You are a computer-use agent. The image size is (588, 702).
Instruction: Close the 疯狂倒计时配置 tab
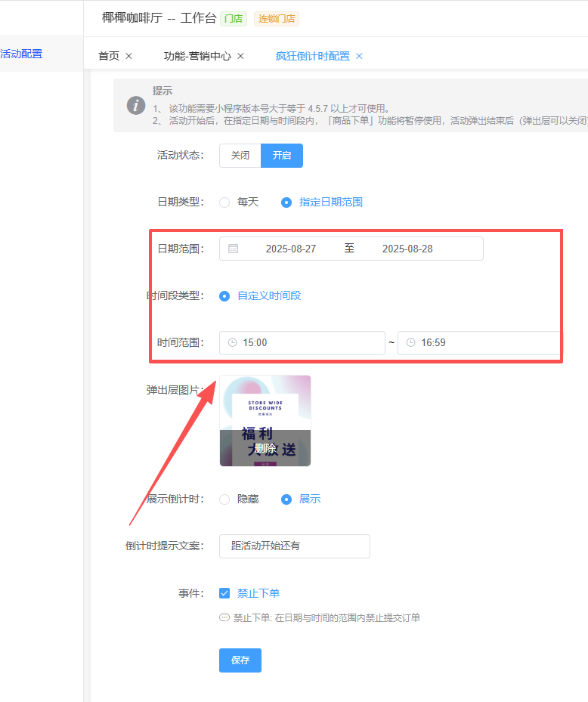pyautogui.click(x=359, y=56)
